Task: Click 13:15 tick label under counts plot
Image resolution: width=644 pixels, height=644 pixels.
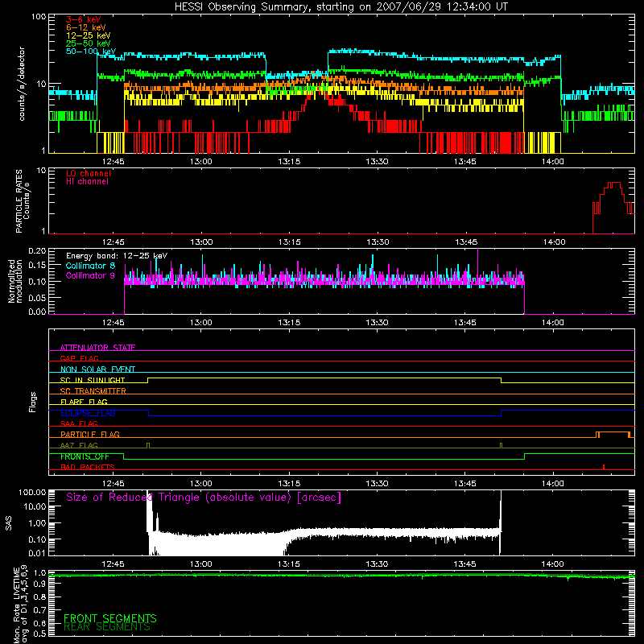Action: pyautogui.click(x=289, y=162)
